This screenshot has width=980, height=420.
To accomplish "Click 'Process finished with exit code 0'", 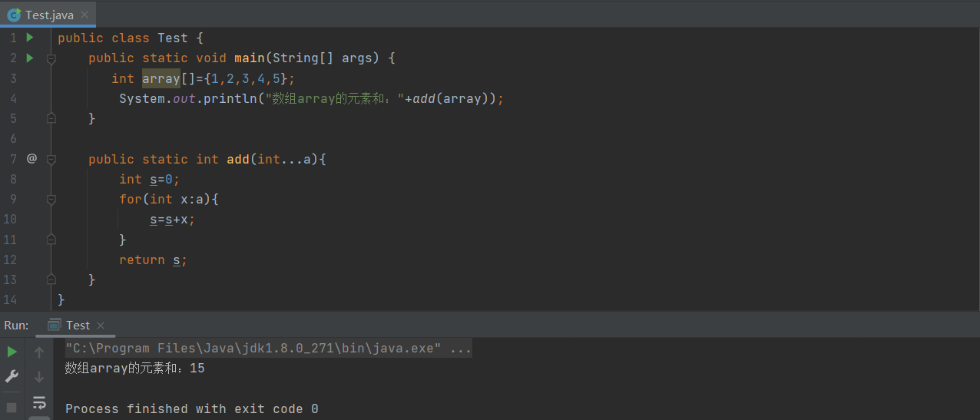I will pos(192,408).
